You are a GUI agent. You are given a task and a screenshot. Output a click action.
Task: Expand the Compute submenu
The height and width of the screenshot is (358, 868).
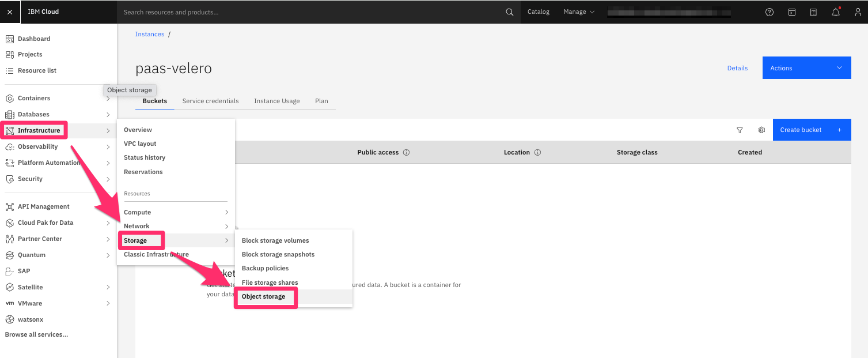coord(176,212)
